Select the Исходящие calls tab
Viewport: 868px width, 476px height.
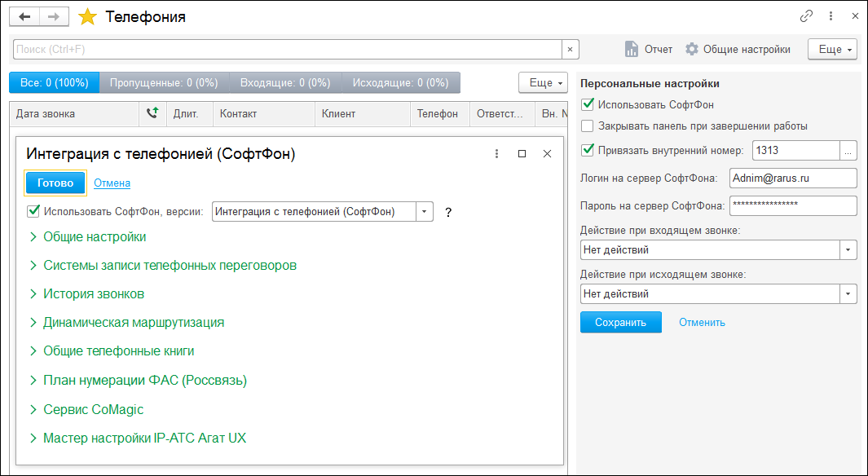pos(401,83)
